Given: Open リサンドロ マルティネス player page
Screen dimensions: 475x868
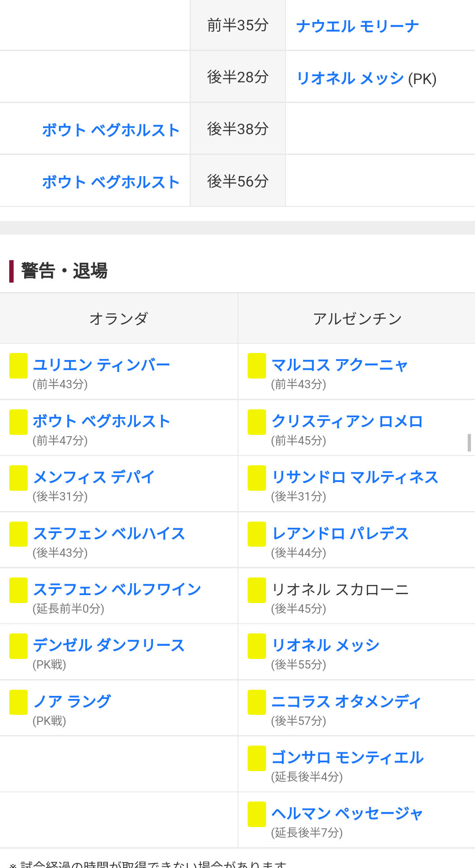Looking at the screenshot, I should [355, 477].
